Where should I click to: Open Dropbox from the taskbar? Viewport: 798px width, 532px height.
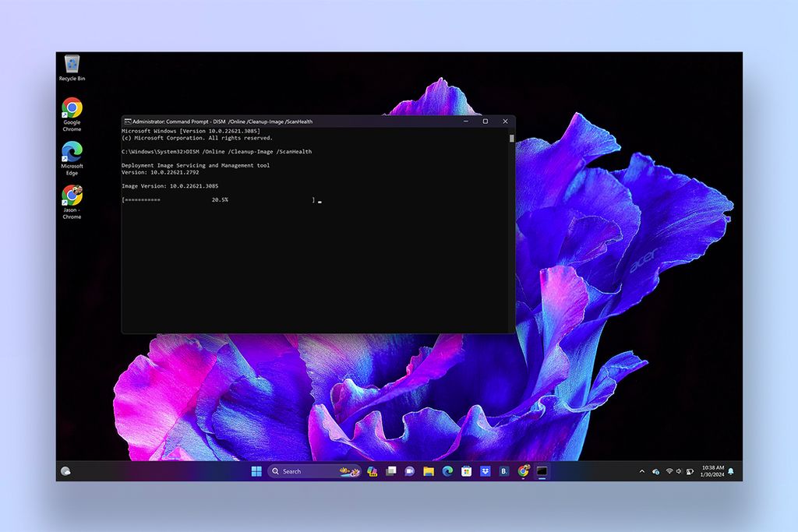click(x=485, y=471)
